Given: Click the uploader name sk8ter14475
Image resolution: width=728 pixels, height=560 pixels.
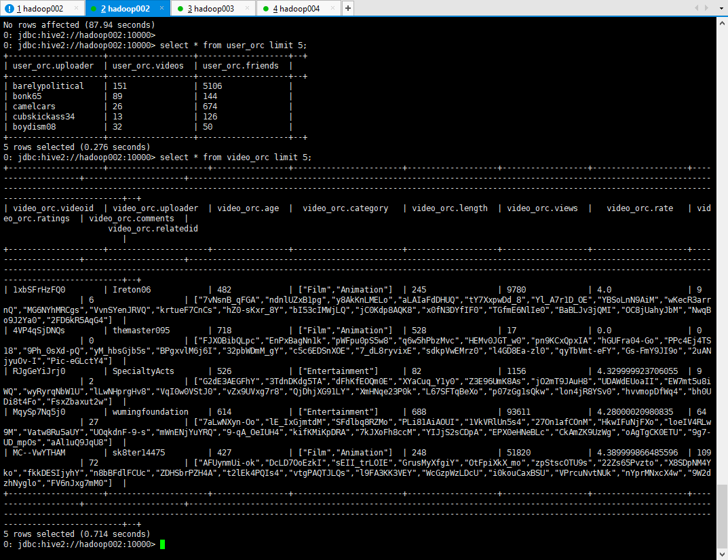Looking at the screenshot, I should click(139, 453).
